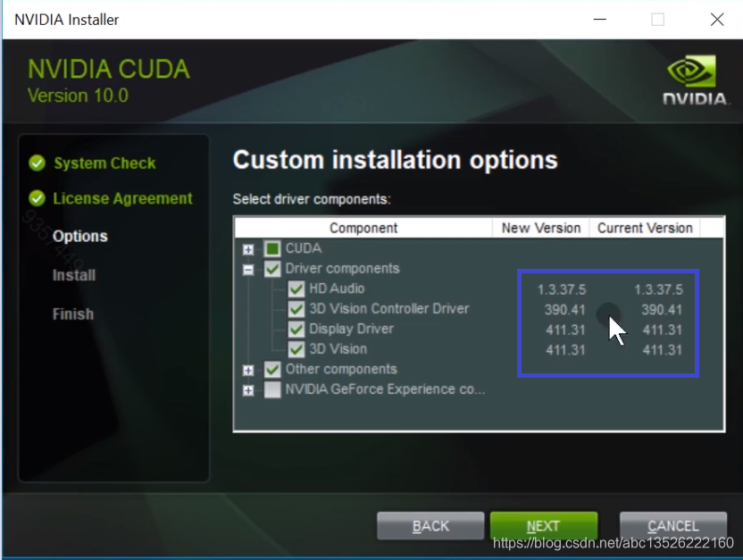
Task: Select the Other components label
Action: point(341,369)
